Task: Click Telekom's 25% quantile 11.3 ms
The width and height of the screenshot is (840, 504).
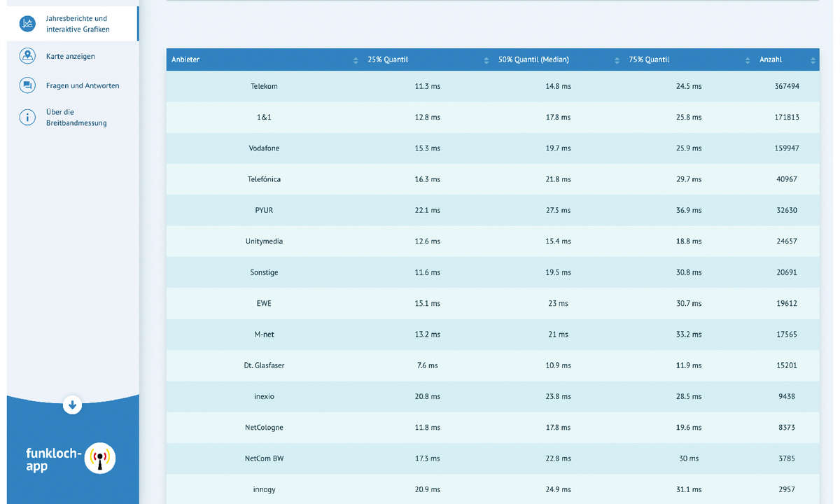Action: pyautogui.click(x=427, y=86)
